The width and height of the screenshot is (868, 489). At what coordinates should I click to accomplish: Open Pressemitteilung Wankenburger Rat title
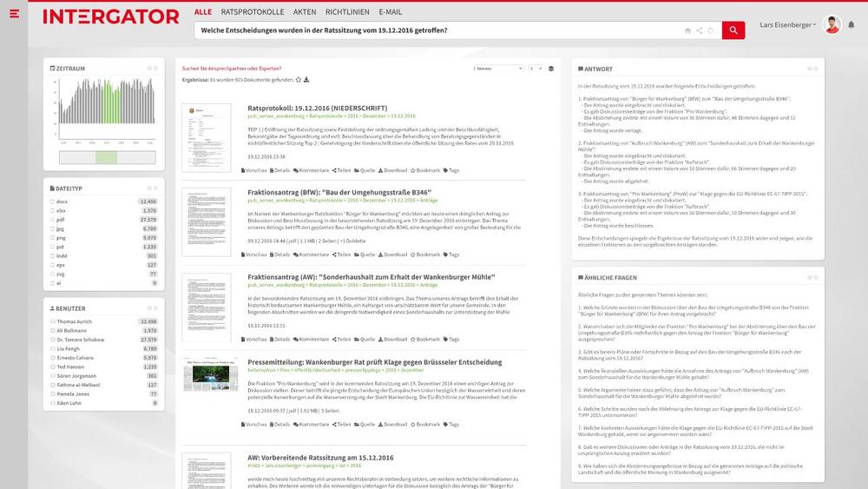click(x=375, y=362)
